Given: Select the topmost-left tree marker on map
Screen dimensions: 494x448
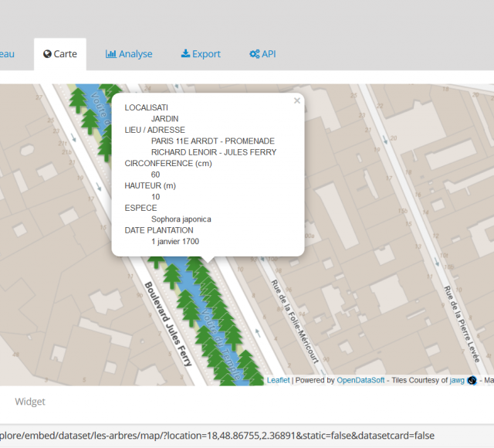Looking at the screenshot, I should click(77, 99).
